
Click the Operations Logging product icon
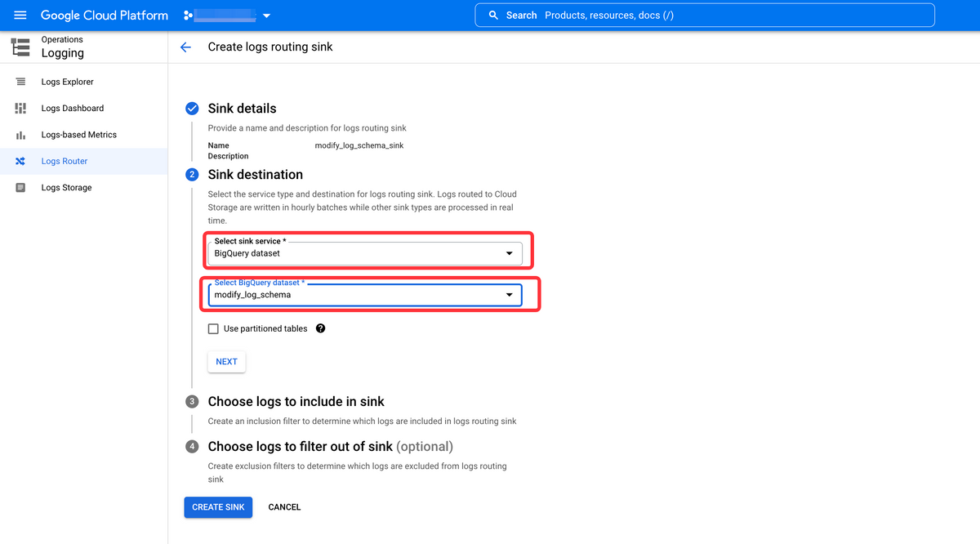[20, 47]
